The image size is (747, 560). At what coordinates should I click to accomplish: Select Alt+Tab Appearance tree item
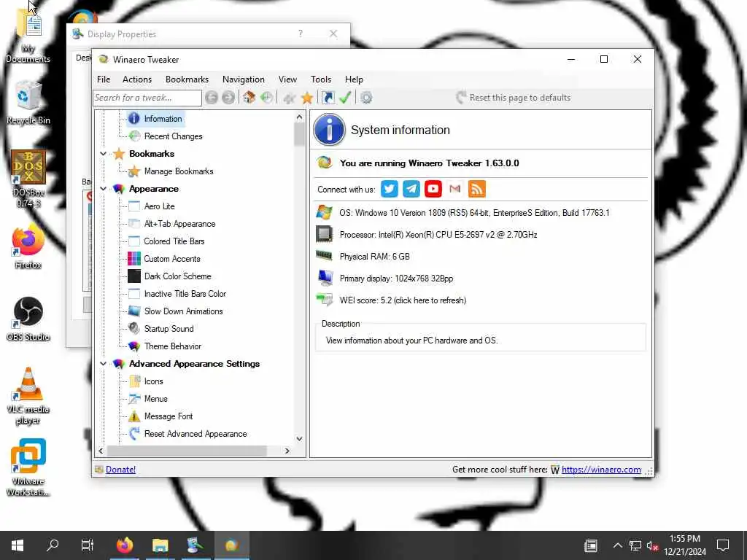click(x=179, y=224)
